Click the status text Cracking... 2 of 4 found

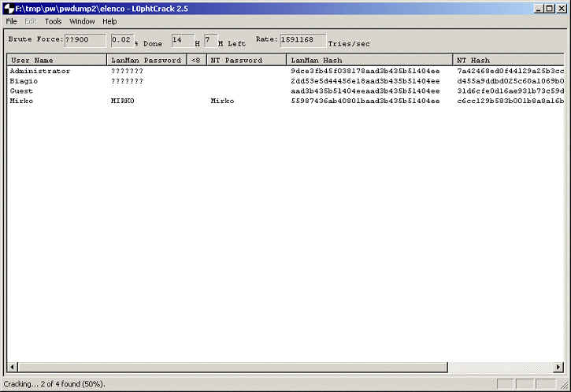54,384
